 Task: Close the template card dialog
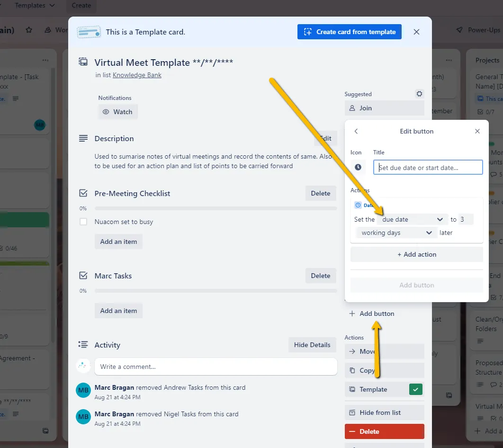[416, 32]
